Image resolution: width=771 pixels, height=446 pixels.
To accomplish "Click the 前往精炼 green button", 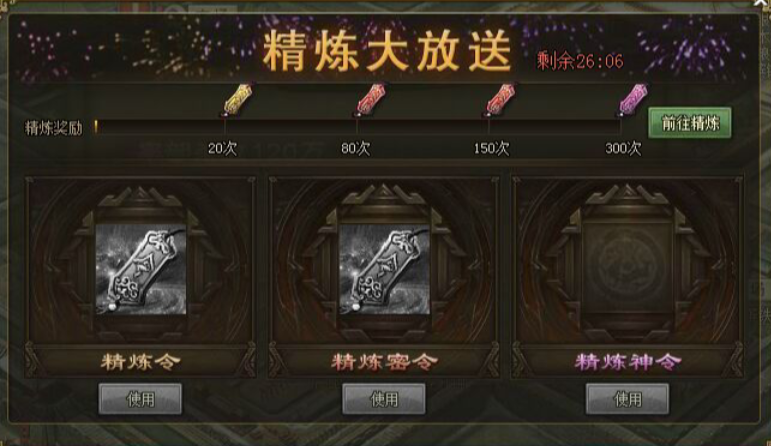I will tap(690, 123).
